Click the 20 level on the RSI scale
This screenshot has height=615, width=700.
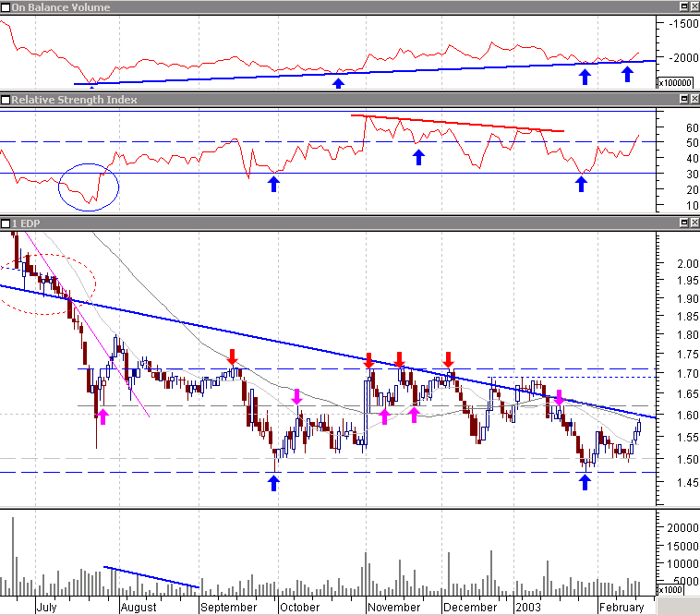tap(693, 189)
